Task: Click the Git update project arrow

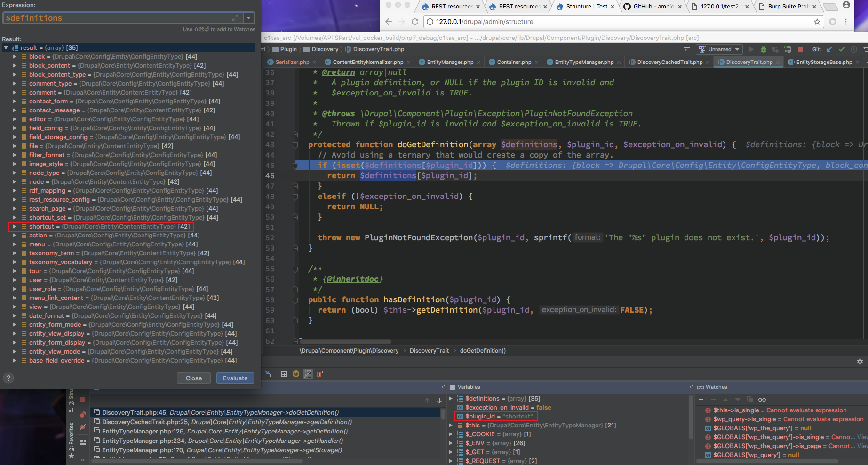Action: click(830, 49)
